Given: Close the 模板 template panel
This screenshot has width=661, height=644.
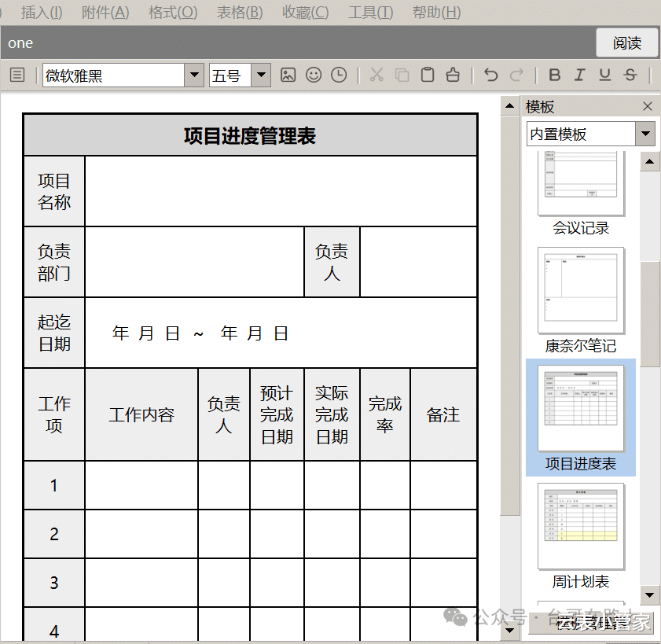Looking at the screenshot, I should click(x=648, y=106).
